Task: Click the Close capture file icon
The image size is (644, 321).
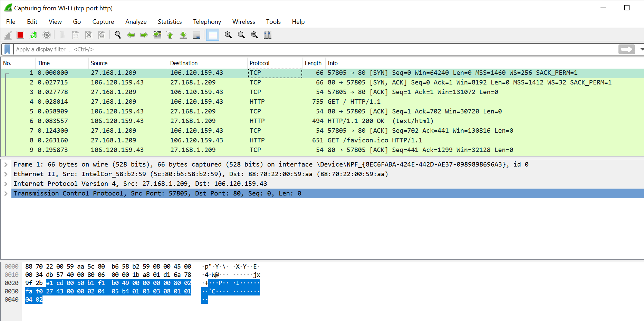Action: tap(89, 35)
